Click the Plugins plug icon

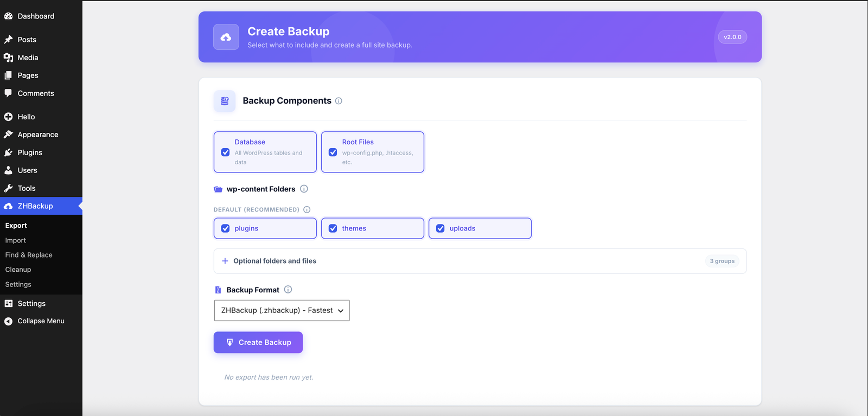[8, 152]
